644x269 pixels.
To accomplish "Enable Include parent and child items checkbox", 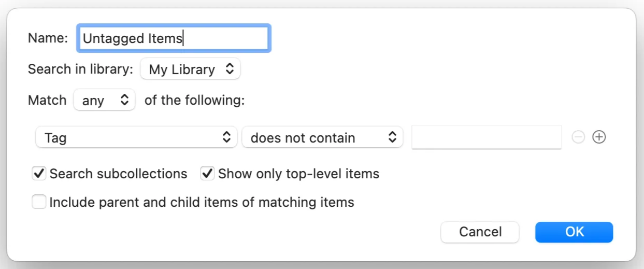I will coord(39,202).
